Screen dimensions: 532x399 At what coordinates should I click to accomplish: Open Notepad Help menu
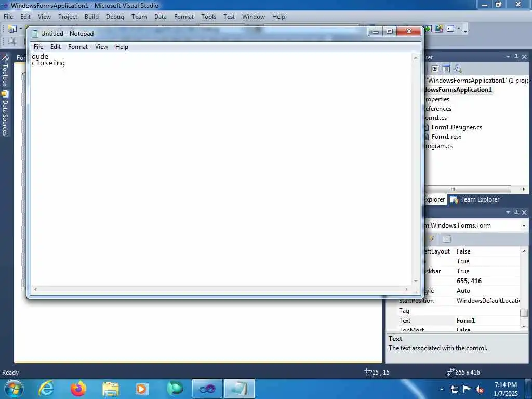click(x=122, y=47)
